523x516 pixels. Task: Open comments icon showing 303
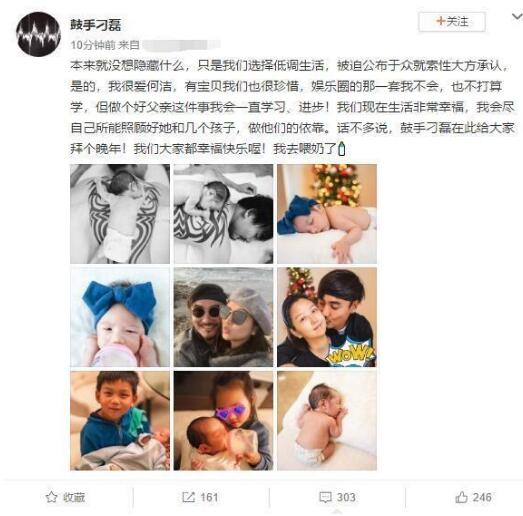coord(325,497)
